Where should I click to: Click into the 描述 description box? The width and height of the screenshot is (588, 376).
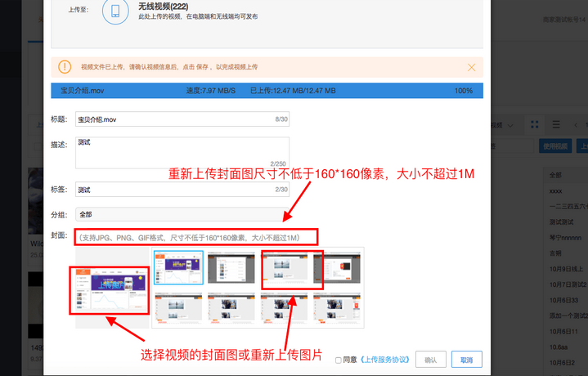pyautogui.click(x=182, y=153)
